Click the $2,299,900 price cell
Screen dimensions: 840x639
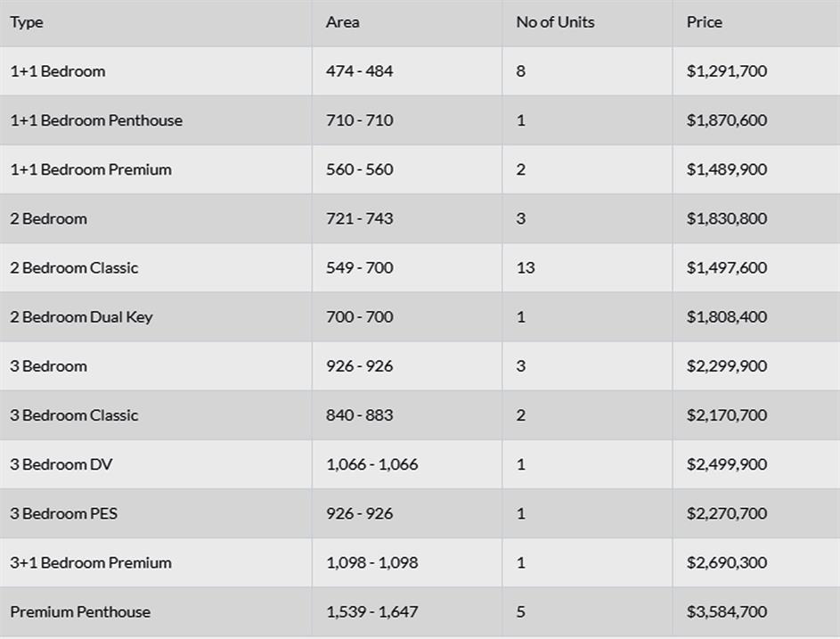726,365
